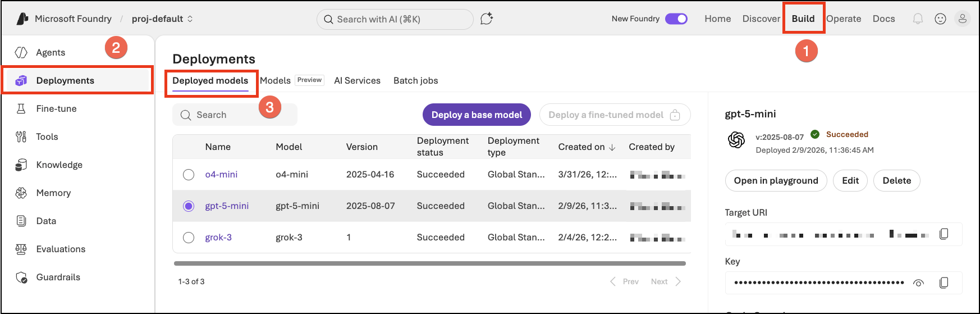Open the Docs link in top navigation
980x314 pixels.
[x=884, y=19]
